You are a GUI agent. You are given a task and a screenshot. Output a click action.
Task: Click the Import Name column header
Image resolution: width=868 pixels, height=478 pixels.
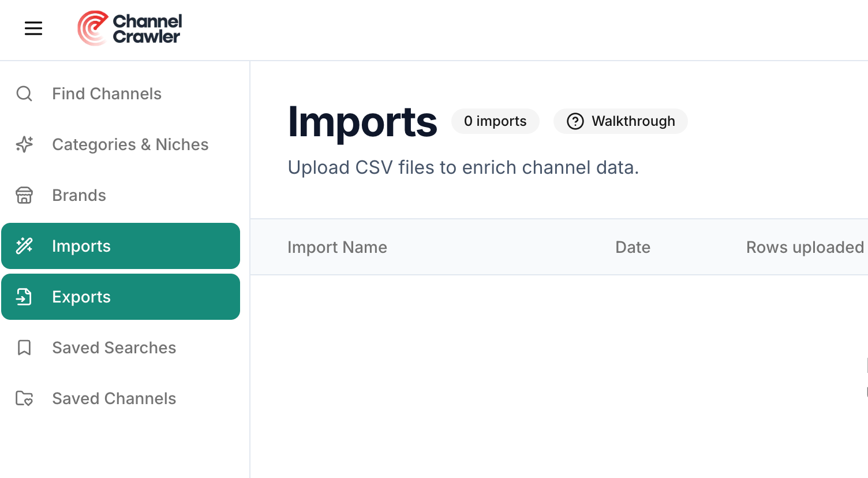tap(337, 247)
